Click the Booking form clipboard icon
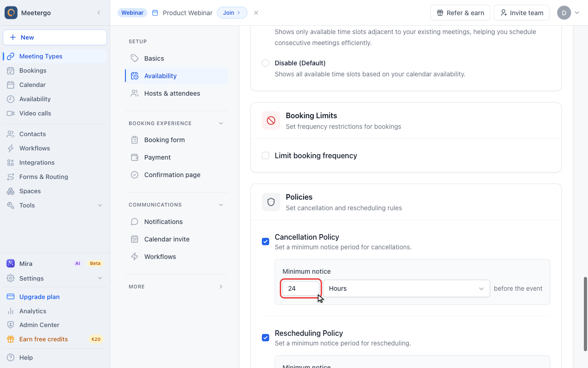This screenshot has width=588, height=368. pos(135,140)
